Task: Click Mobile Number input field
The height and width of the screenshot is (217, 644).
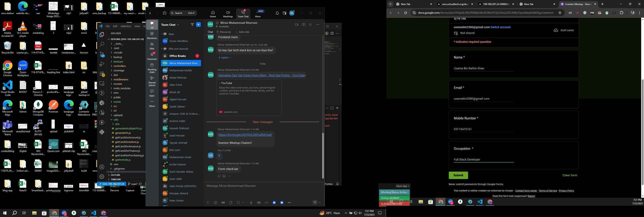Action: 483,129
